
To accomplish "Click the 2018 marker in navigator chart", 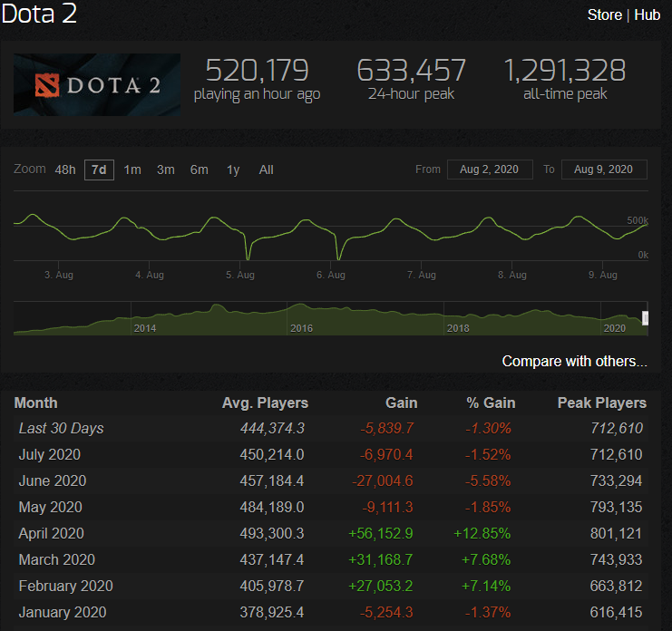I will coord(458,328).
